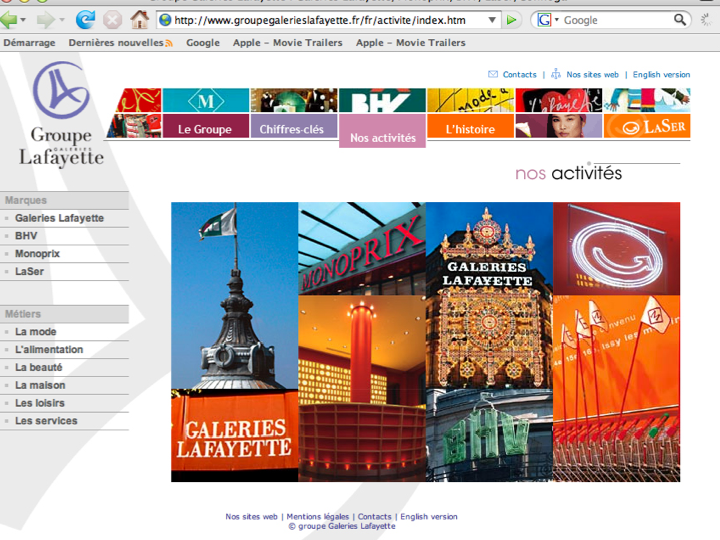This screenshot has width=720, height=540.
Task: Open the Le Groupe tab
Action: [x=206, y=126]
